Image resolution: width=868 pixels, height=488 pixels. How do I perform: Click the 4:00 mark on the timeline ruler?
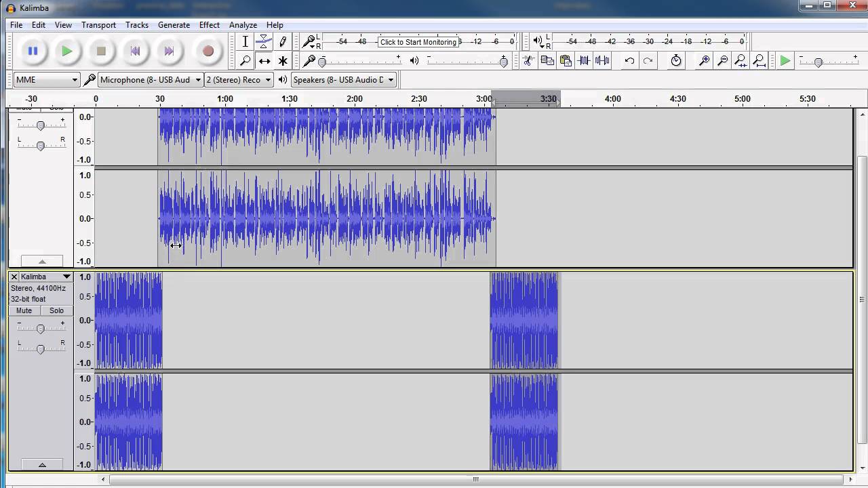pos(612,99)
